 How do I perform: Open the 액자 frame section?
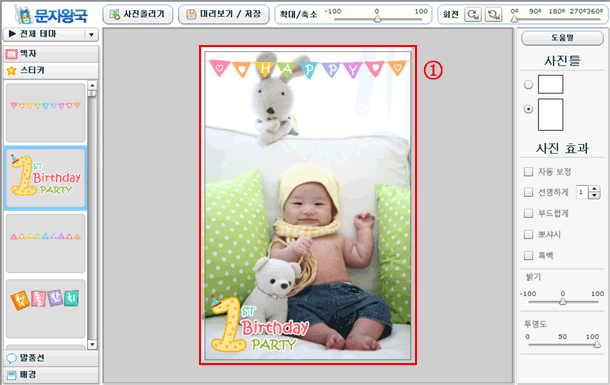tap(51, 54)
